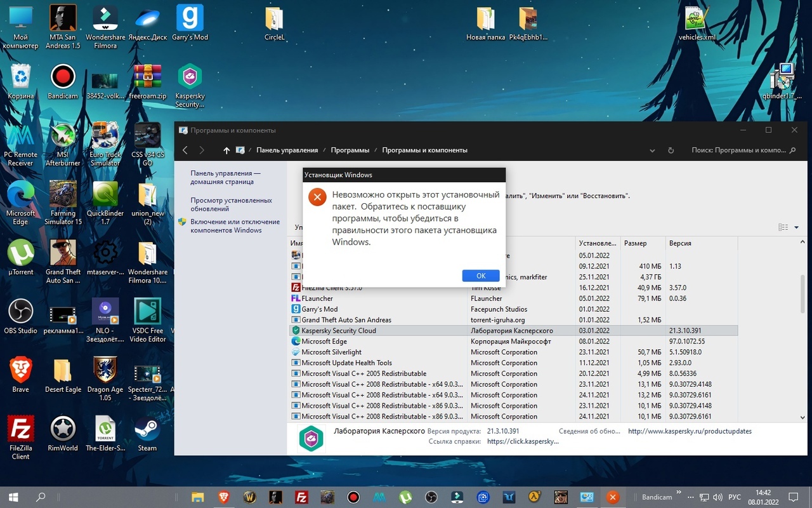Image resolution: width=812 pixels, height=508 pixels.
Task: Select the OBS Studio desktop shortcut
Action: tap(21, 316)
